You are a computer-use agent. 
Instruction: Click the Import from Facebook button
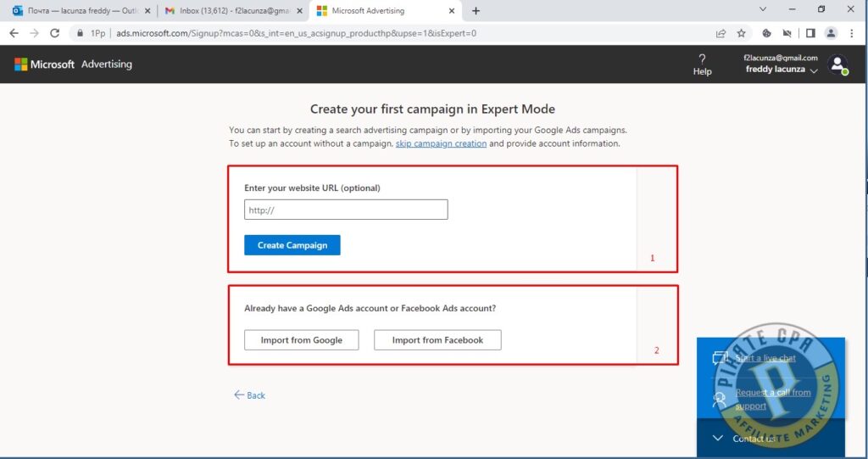pos(437,340)
